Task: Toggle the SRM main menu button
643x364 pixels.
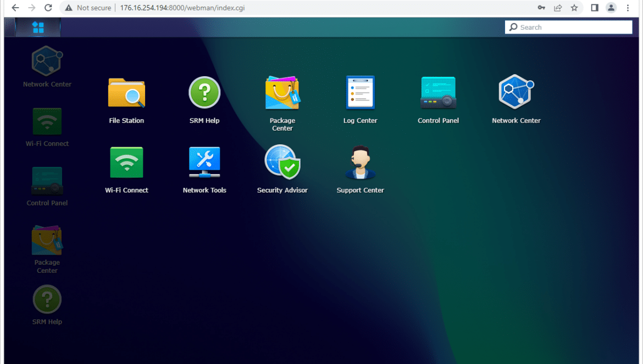Action: pos(38,27)
